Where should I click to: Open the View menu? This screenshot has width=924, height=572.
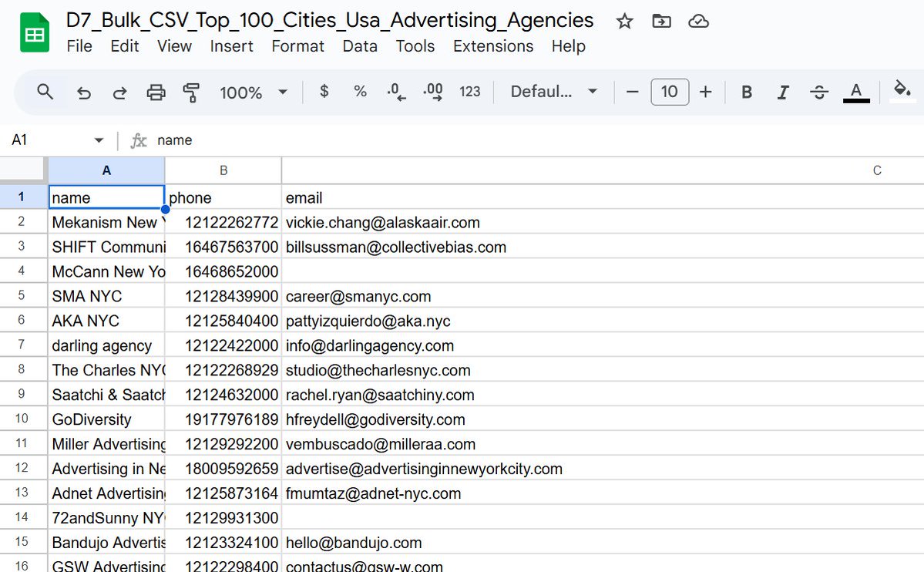pos(174,46)
